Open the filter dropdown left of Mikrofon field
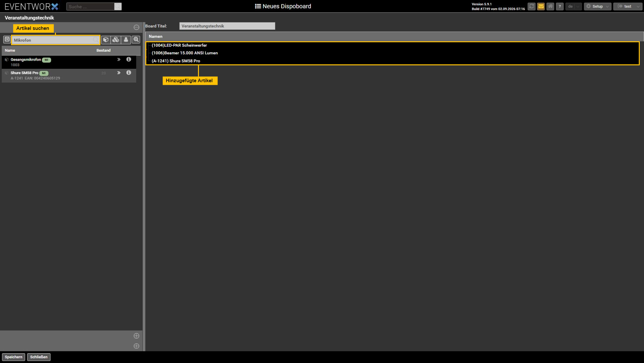The image size is (644, 363). click(7, 40)
